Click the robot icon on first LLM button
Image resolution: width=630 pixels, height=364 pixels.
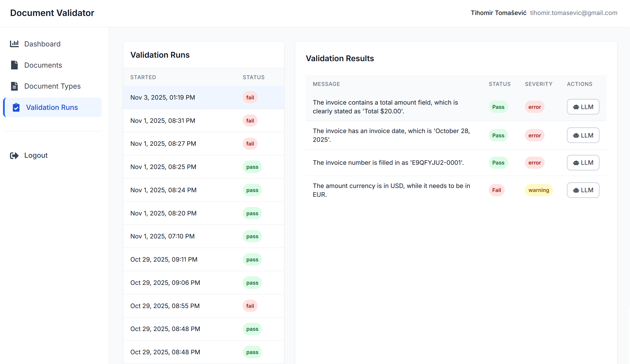[x=576, y=107]
